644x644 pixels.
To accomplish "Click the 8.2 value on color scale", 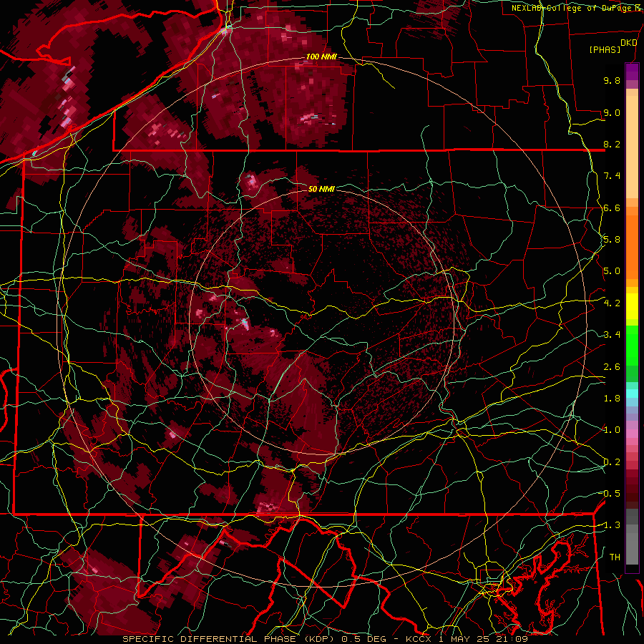I will 612,144.
